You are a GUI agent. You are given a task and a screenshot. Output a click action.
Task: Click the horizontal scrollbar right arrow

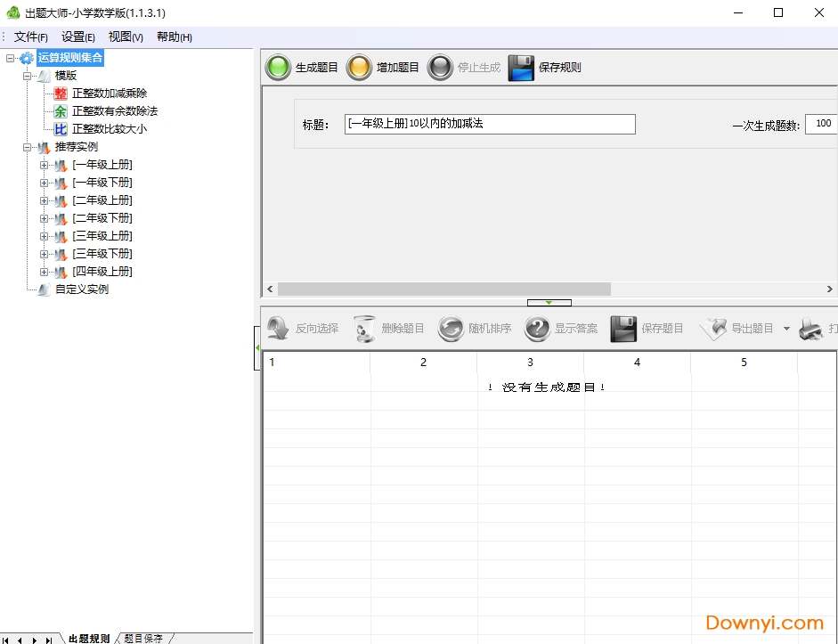tap(830, 289)
